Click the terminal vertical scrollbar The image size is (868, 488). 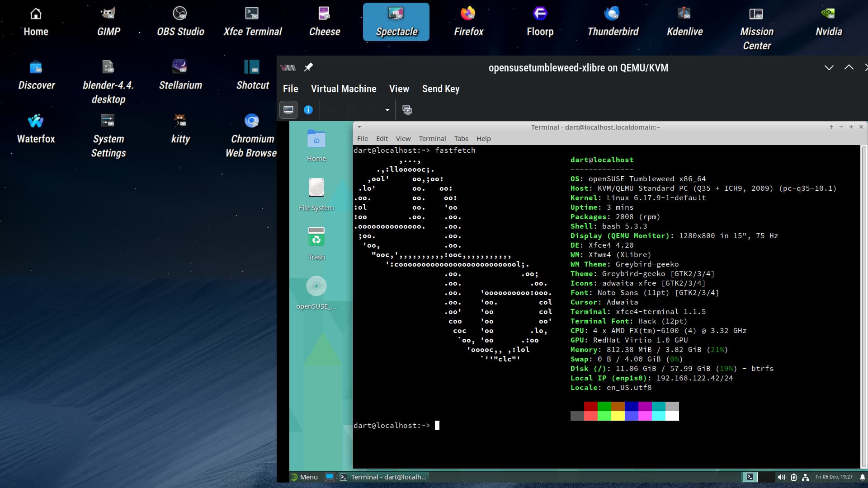tap(863, 307)
